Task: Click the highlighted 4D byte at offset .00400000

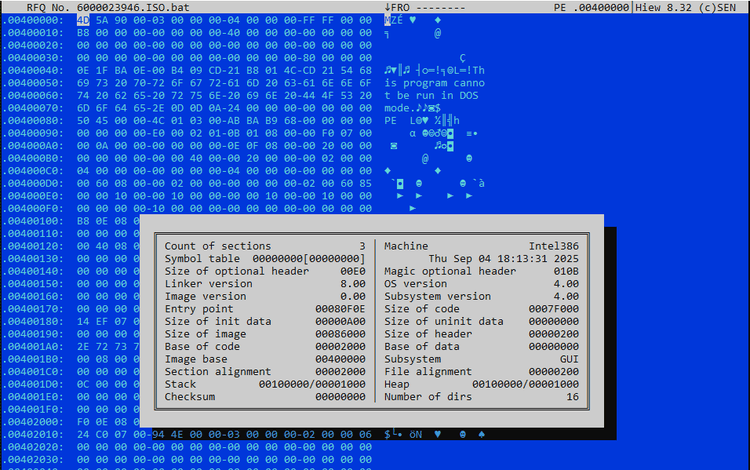Action: pos(83,20)
